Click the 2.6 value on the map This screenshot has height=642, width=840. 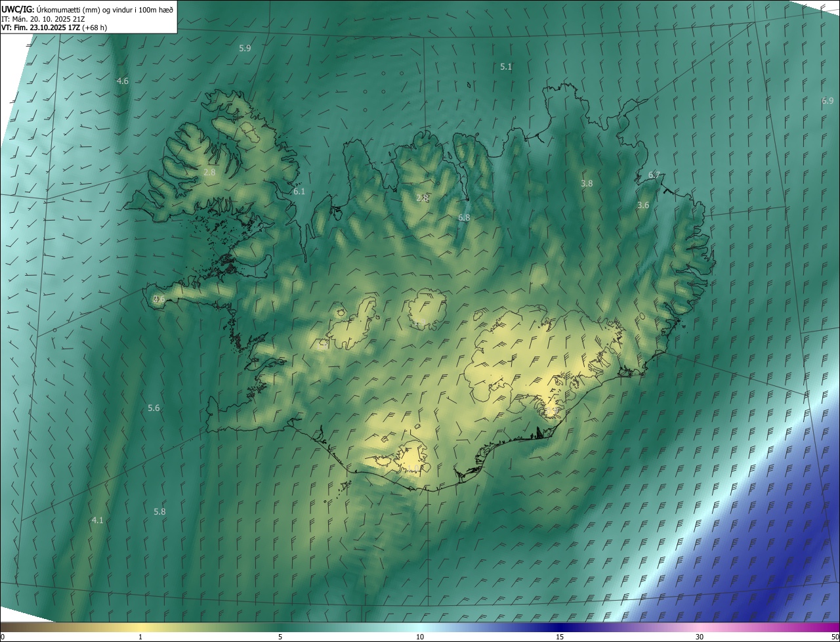(159, 299)
